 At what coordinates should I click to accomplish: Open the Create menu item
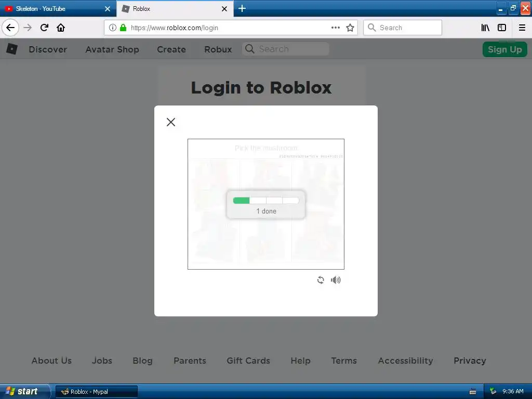pyautogui.click(x=171, y=49)
